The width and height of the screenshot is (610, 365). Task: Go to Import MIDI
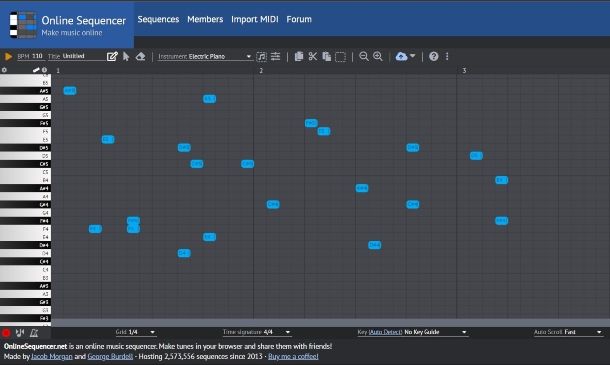pos(255,19)
